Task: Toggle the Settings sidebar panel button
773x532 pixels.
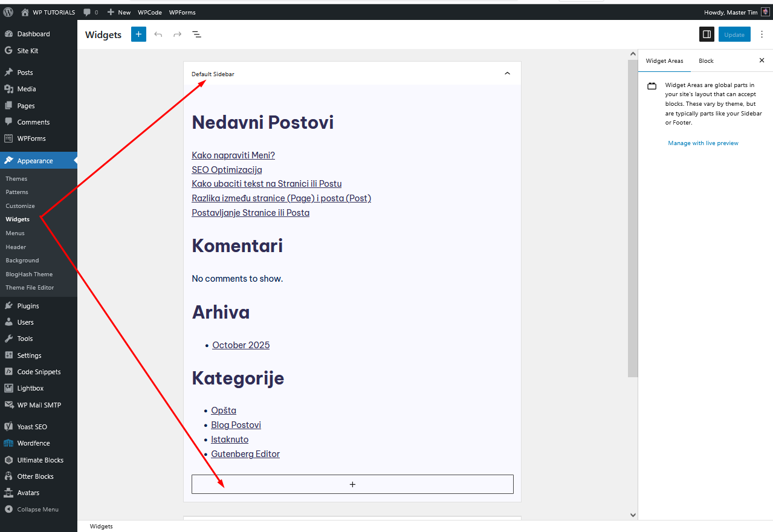Action: 707,34
